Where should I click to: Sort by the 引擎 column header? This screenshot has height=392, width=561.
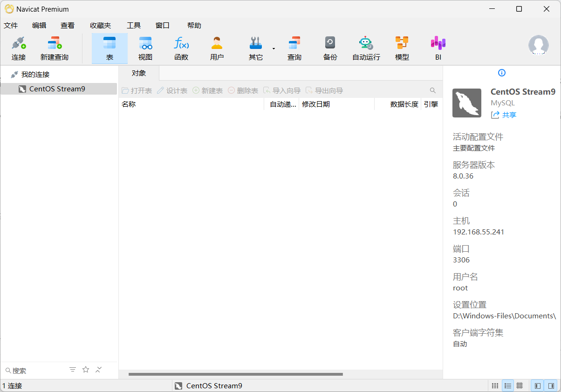[431, 104]
